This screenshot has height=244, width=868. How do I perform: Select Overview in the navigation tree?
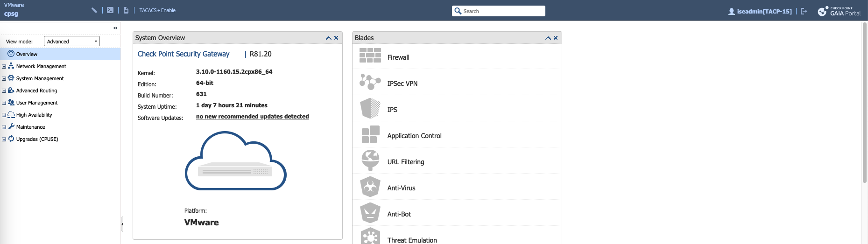pyautogui.click(x=27, y=54)
